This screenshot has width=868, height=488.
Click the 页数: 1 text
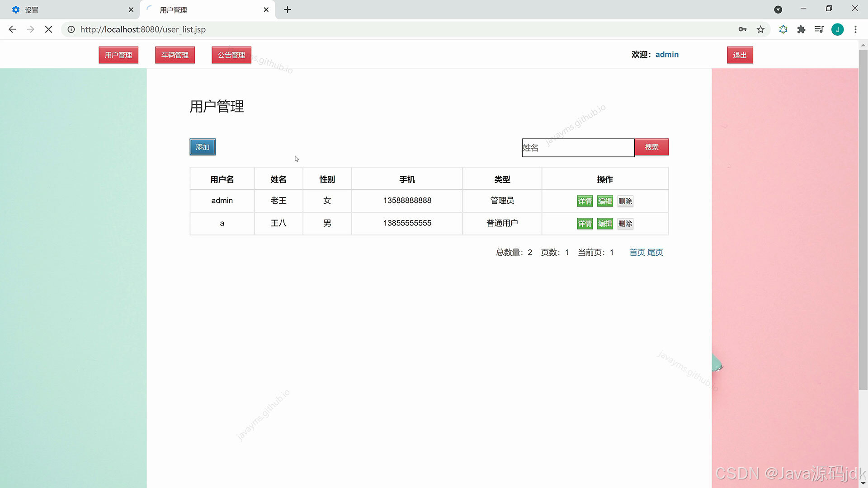(x=555, y=253)
